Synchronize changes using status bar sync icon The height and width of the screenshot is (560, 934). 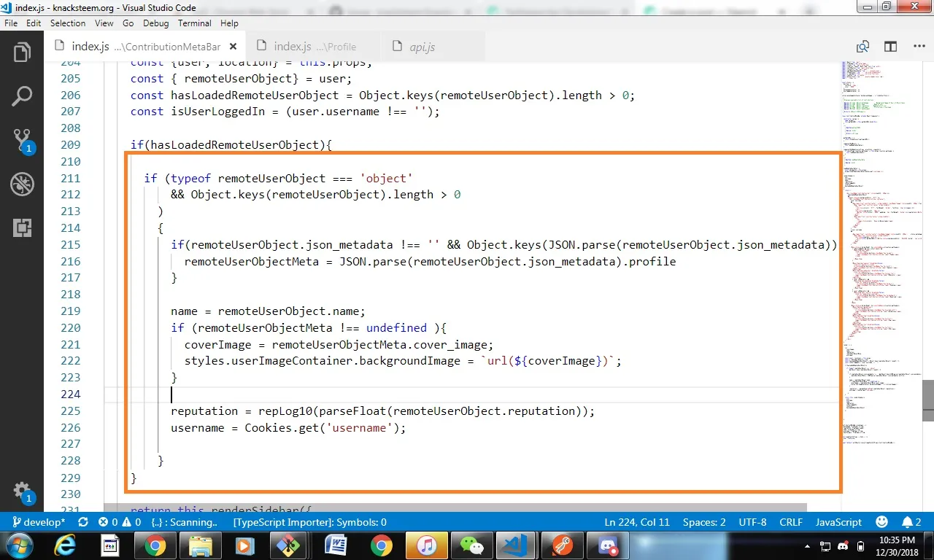click(x=83, y=522)
